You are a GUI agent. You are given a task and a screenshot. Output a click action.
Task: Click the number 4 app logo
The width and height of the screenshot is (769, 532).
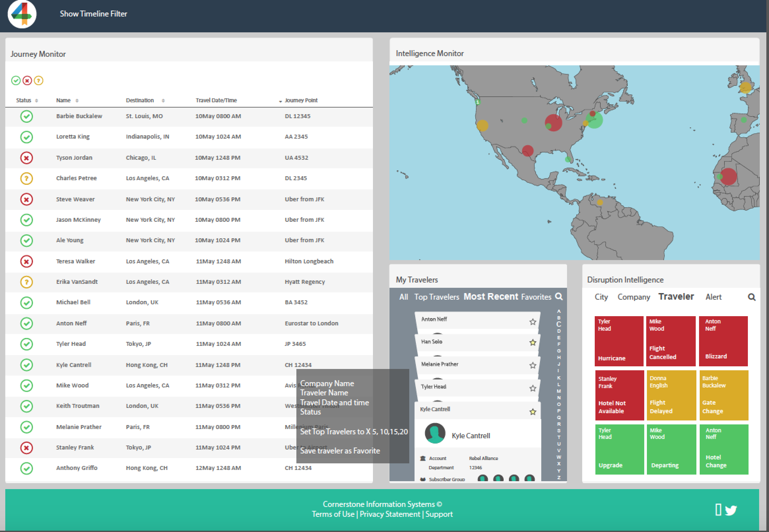(22, 14)
